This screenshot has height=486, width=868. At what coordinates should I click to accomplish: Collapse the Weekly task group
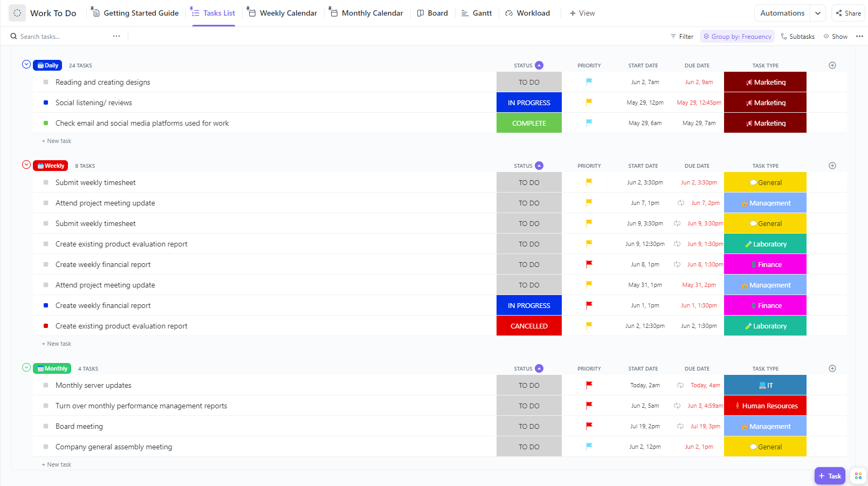pos(26,165)
